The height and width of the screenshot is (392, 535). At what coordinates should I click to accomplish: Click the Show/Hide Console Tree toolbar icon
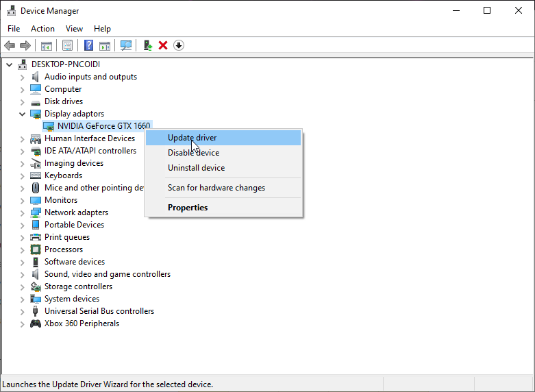47,45
